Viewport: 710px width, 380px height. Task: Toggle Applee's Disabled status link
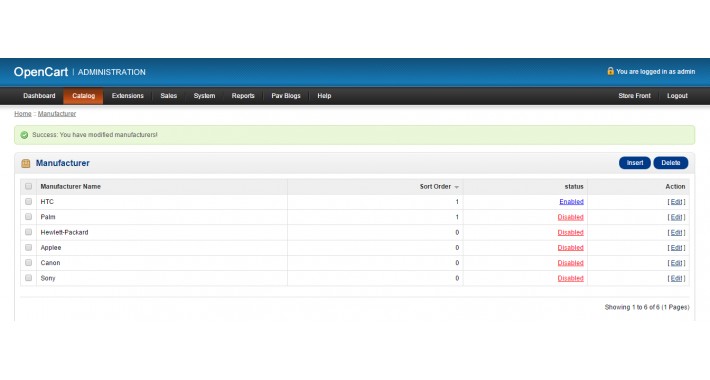point(571,248)
